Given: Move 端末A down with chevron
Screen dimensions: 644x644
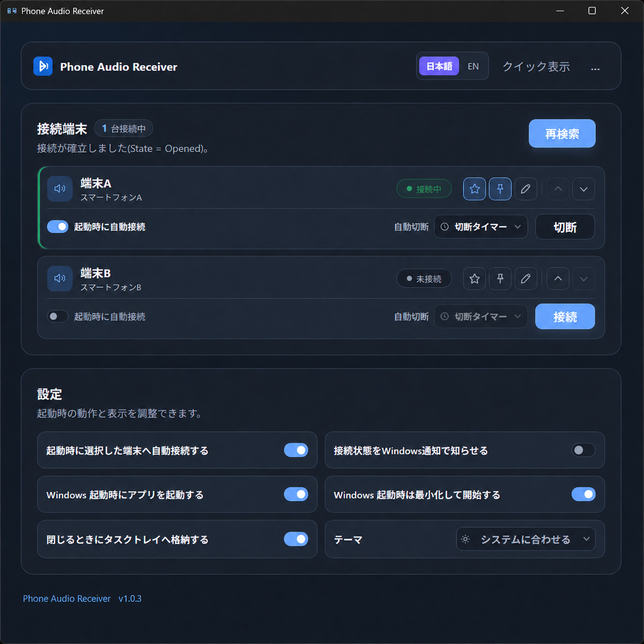Looking at the screenshot, I should pos(584,189).
